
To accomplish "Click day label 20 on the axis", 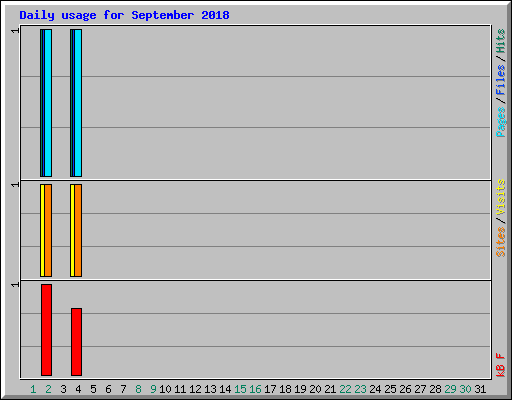I will point(315,389).
